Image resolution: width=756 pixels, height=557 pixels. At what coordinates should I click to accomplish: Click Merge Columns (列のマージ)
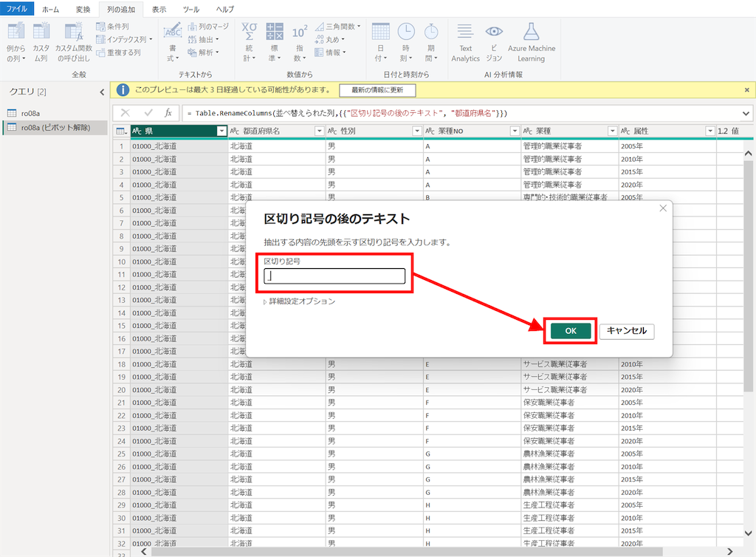208,27
